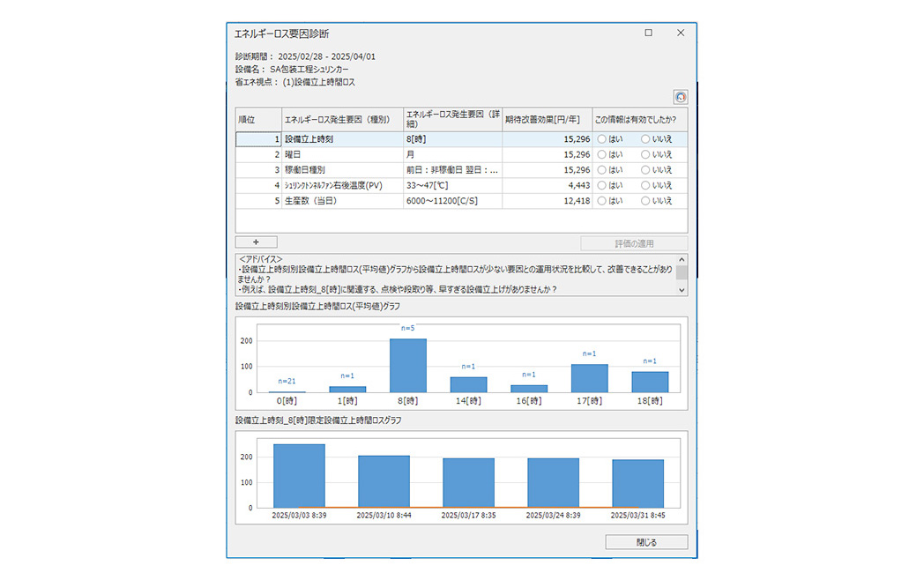Click the 2025/03/03 8:39 bar
Viewport: 924px width, 580px height.
click(299, 476)
